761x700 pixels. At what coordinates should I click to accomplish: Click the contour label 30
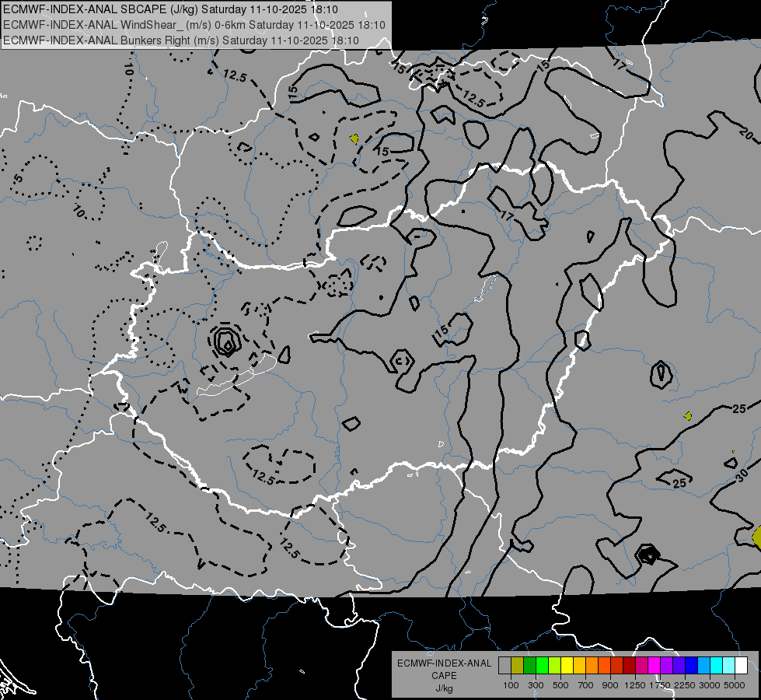tap(741, 476)
